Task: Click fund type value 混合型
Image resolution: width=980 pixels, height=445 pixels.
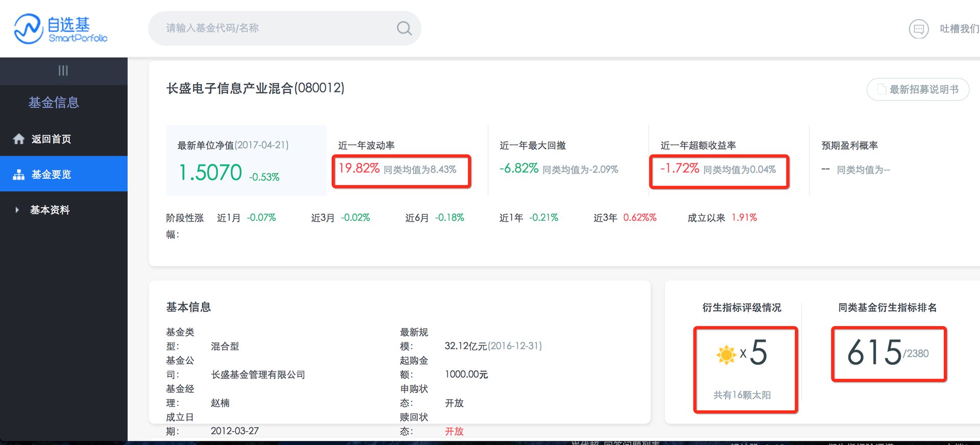Action: tap(225, 346)
